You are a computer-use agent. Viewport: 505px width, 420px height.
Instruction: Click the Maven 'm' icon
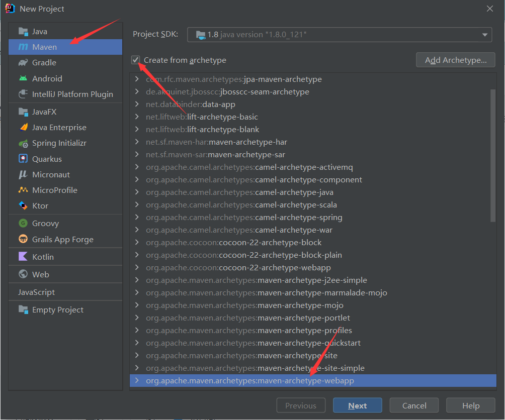(x=23, y=47)
